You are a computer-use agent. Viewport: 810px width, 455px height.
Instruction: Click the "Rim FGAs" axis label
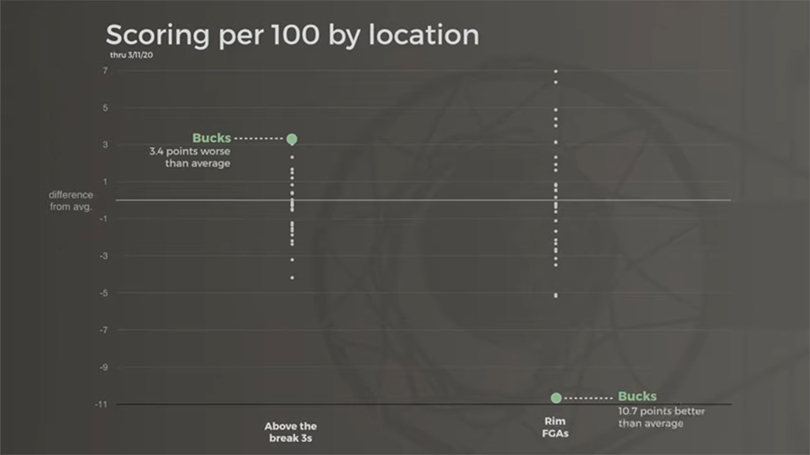coord(556,427)
